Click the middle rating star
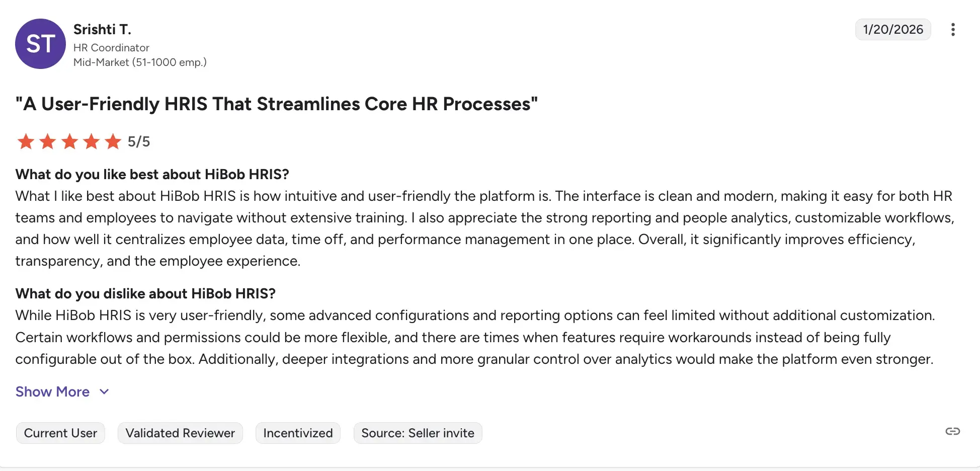The width and height of the screenshot is (980, 471). pyautogui.click(x=69, y=141)
